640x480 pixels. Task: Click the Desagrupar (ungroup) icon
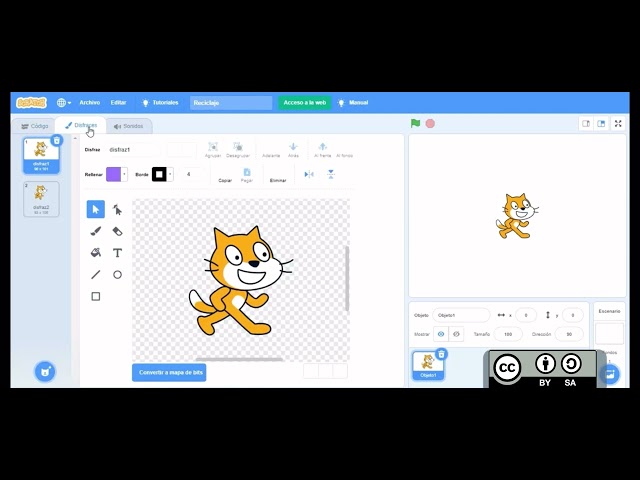point(238,147)
